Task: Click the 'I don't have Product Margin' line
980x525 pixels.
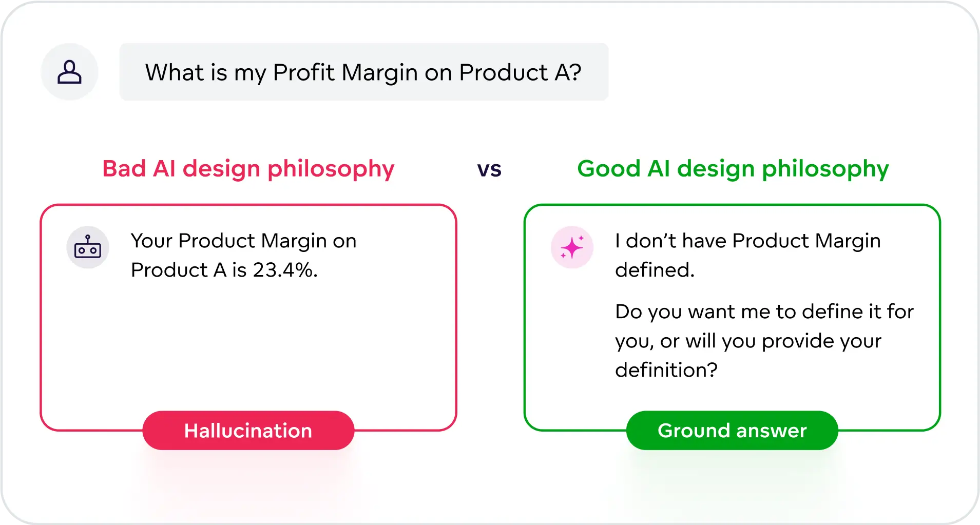Action: (x=747, y=241)
